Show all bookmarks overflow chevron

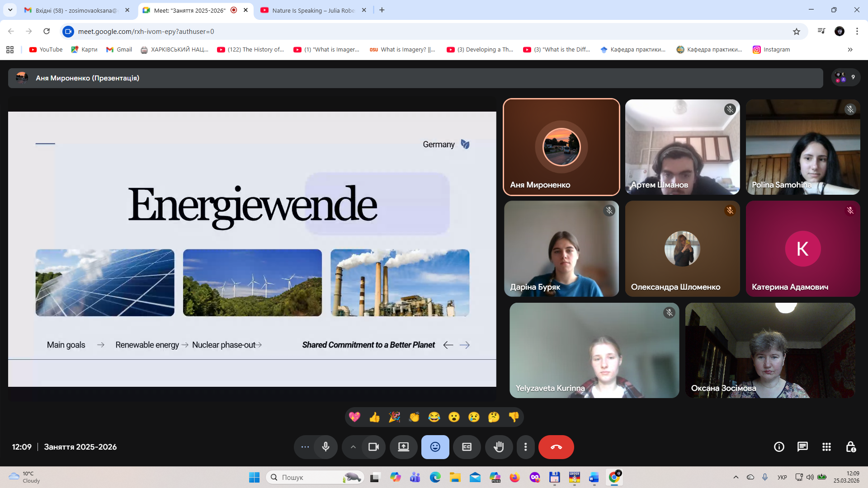[x=850, y=50]
